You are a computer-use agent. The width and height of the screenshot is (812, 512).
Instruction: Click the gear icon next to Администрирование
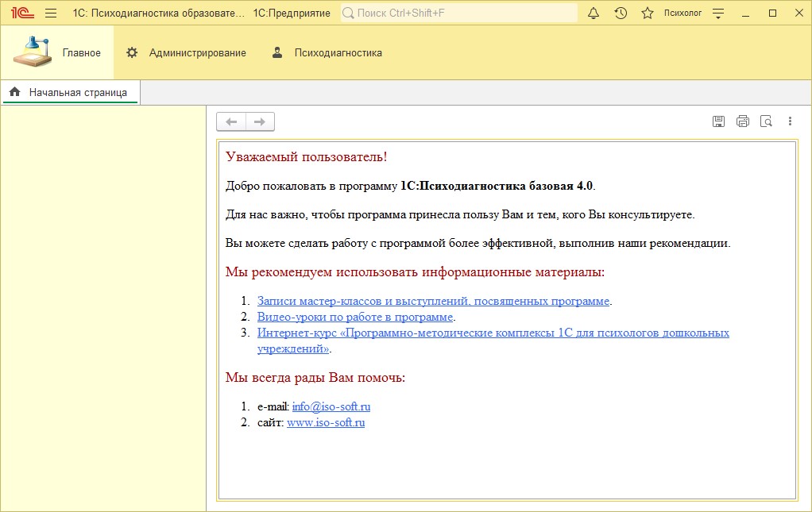(x=132, y=52)
